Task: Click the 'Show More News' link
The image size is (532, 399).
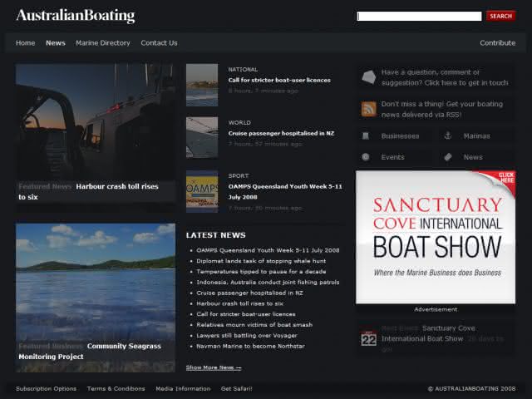Action: (214, 367)
